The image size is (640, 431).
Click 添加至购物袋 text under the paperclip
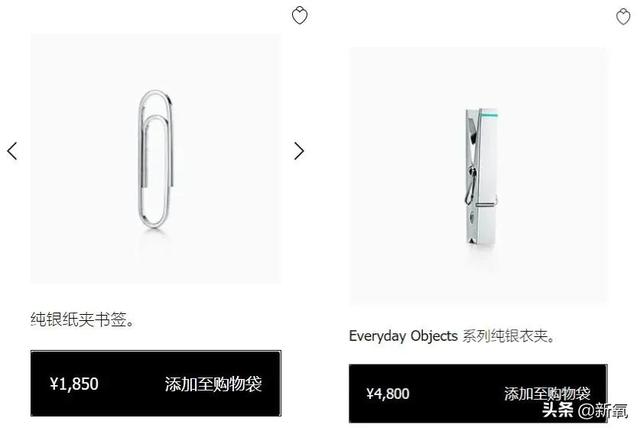(x=213, y=384)
